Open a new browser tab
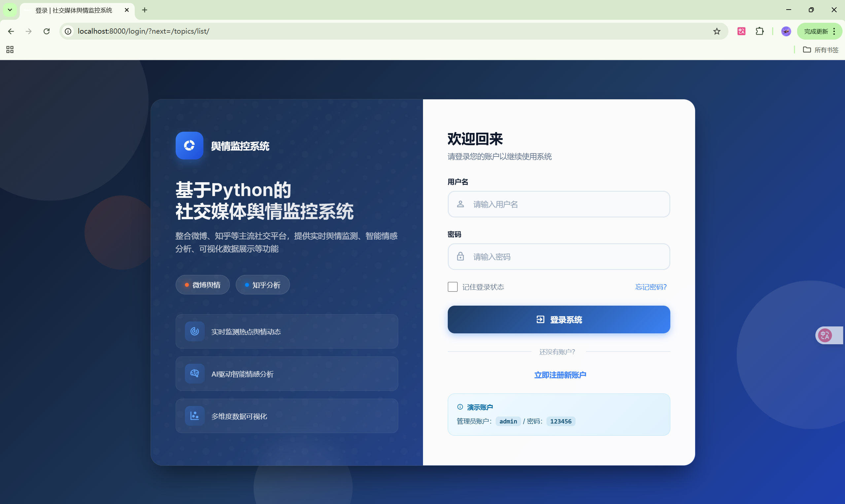This screenshot has width=845, height=504. click(x=145, y=10)
